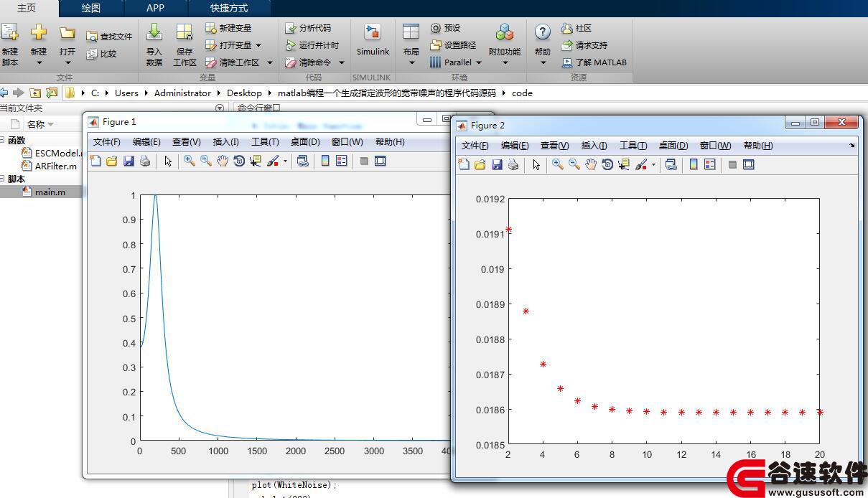Click Set Path (设置路径)

pos(453,45)
